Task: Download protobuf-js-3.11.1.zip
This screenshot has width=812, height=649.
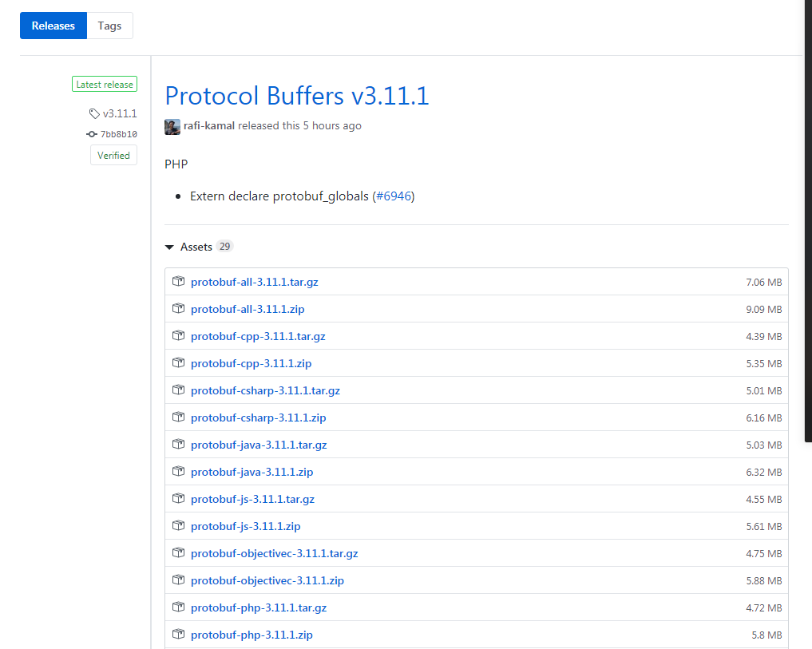Action: pos(245,526)
